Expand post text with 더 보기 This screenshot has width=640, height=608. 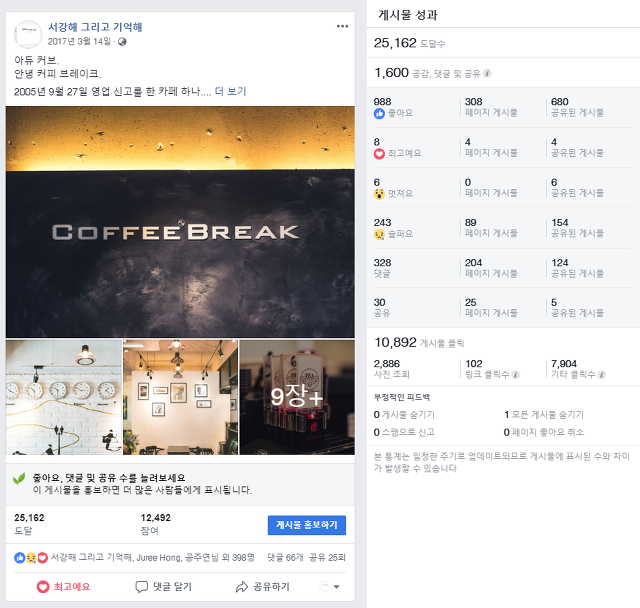pyautogui.click(x=230, y=91)
